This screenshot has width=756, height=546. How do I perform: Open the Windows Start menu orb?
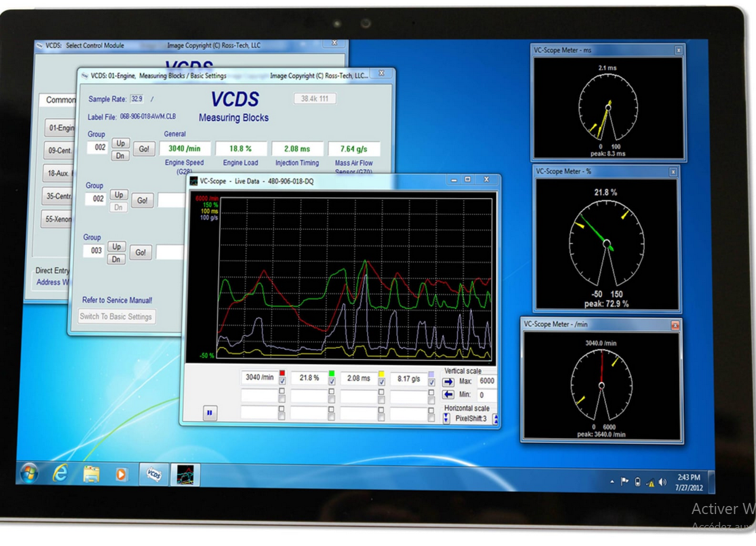tap(30, 473)
